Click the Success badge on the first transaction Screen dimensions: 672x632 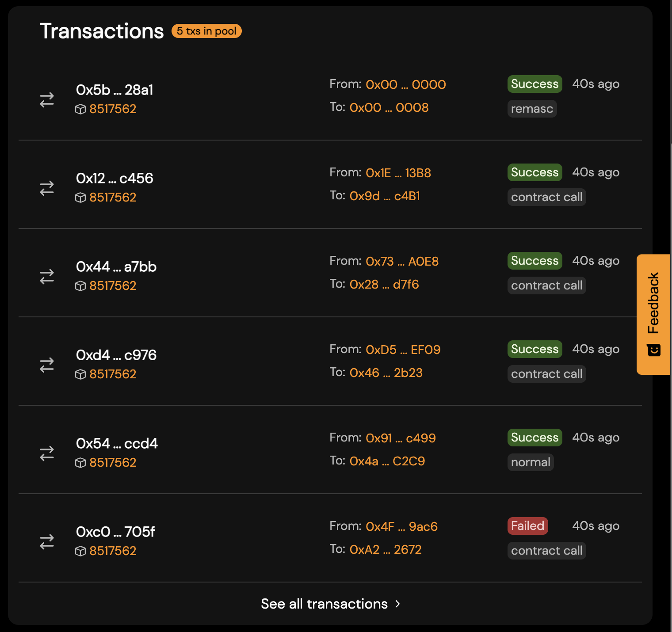coord(534,84)
